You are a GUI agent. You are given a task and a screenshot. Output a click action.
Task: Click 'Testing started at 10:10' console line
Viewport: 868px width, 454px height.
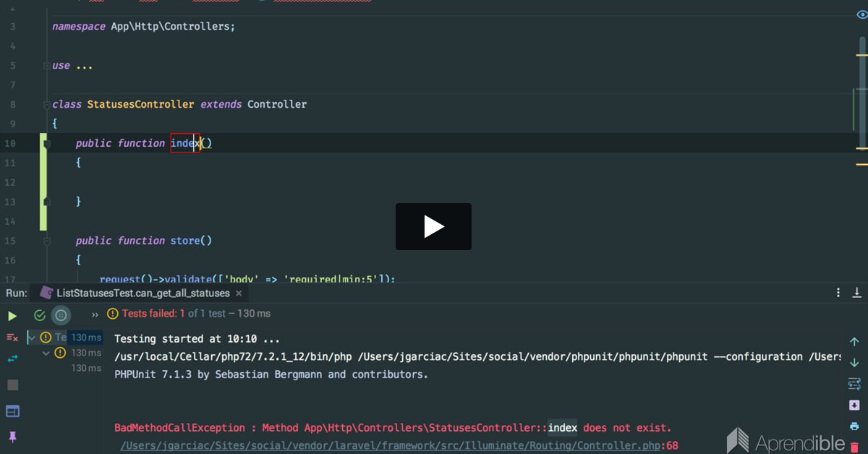197,338
